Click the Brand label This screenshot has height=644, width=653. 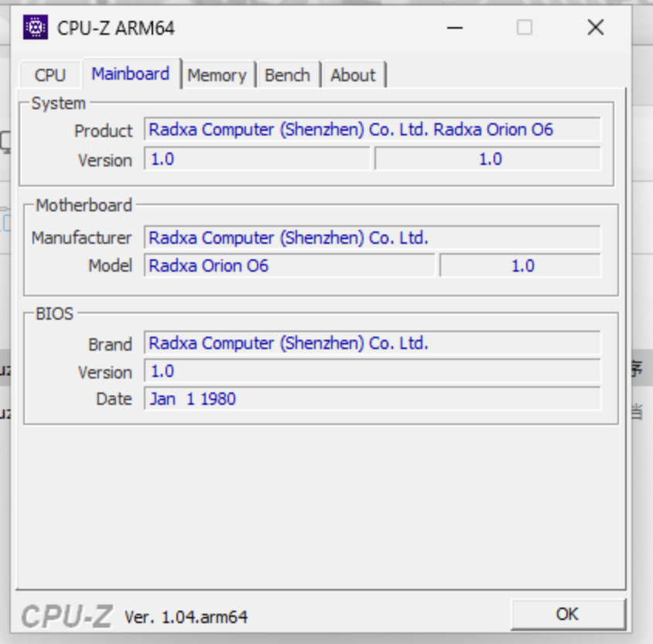(111, 344)
